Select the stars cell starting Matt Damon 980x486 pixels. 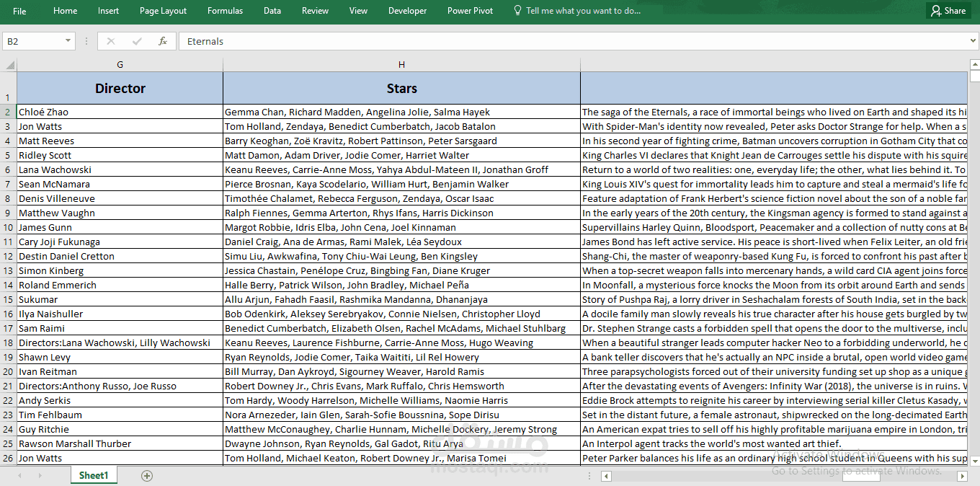point(401,155)
